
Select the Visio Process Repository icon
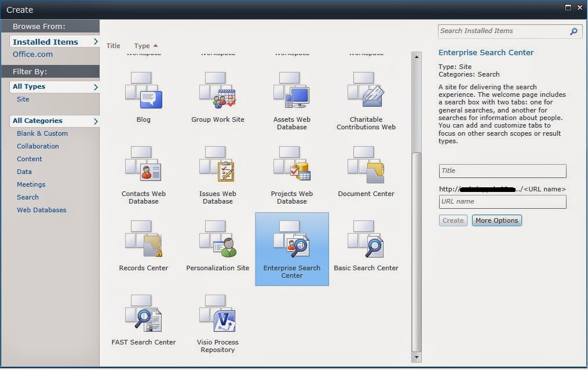[217, 313]
